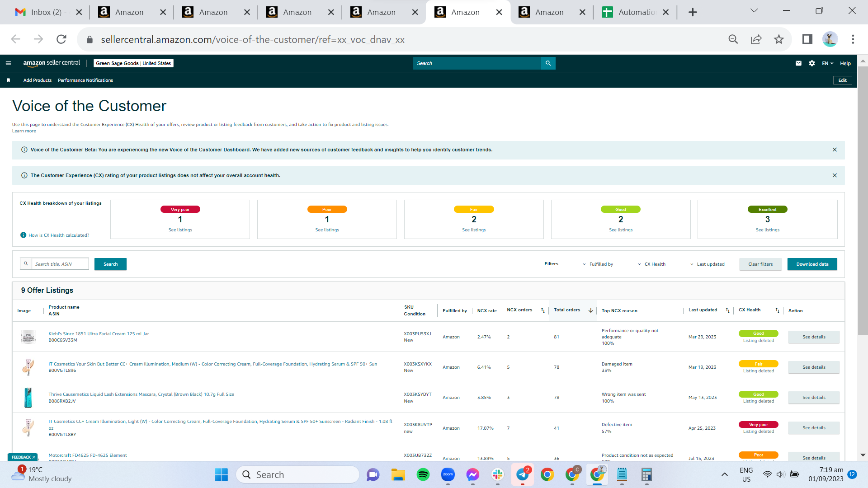Image resolution: width=868 pixels, height=488 pixels.
Task: Reload the page with the browser refresh icon
Action: click(x=61, y=39)
